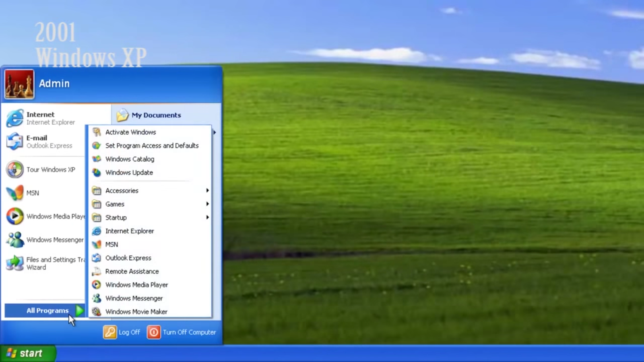Click the red Turn Off Computer icon
The width and height of the screenshot is (644, 362).
[154, 332]
